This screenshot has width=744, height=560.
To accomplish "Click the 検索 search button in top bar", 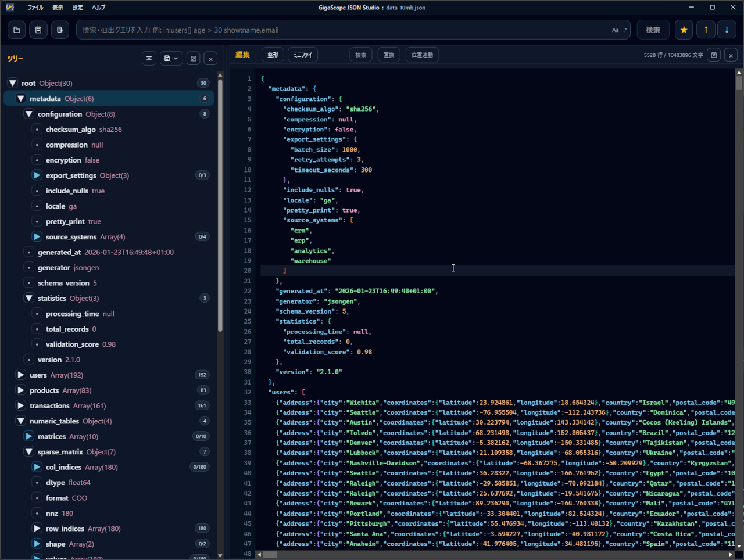I will pyautogui.click(x=653, y=30).
